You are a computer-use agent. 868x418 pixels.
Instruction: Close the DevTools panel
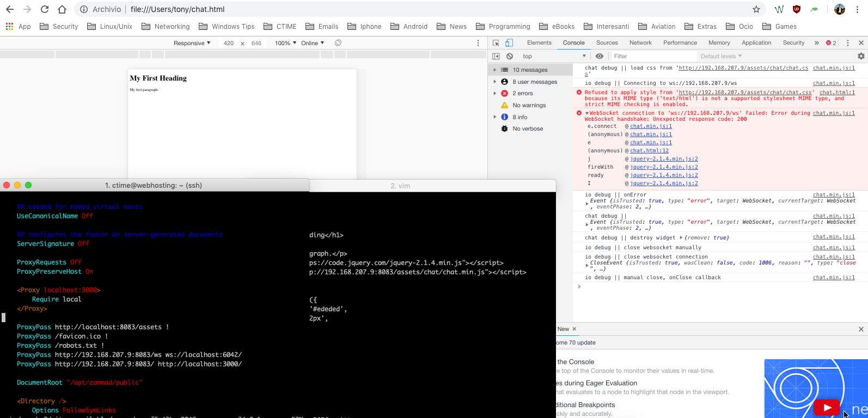click(x=861, y=43)
